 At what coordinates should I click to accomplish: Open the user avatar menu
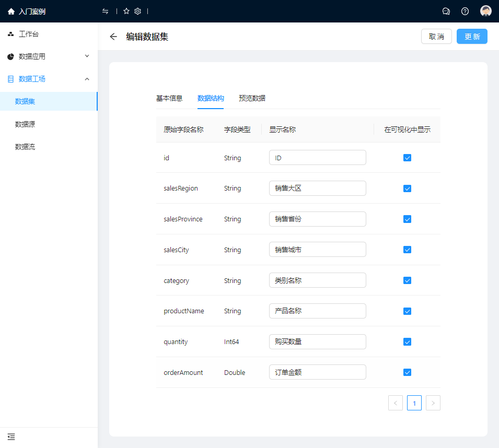(486, 11)
